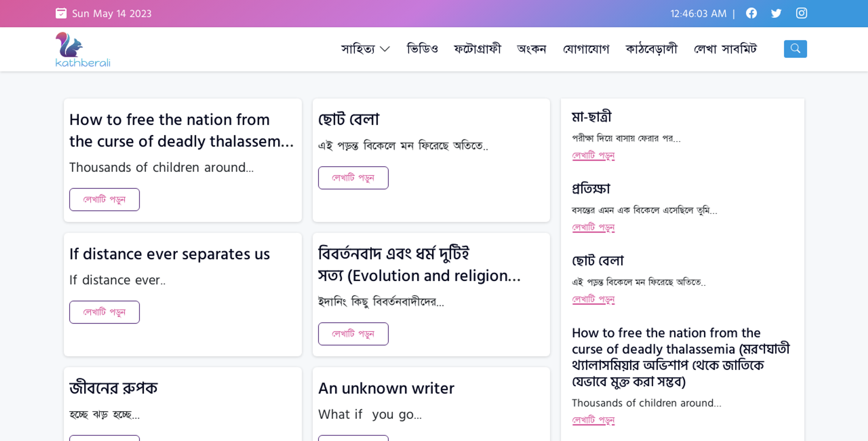
Task: Click the calendar icon beside date
Action: (61, 13)
